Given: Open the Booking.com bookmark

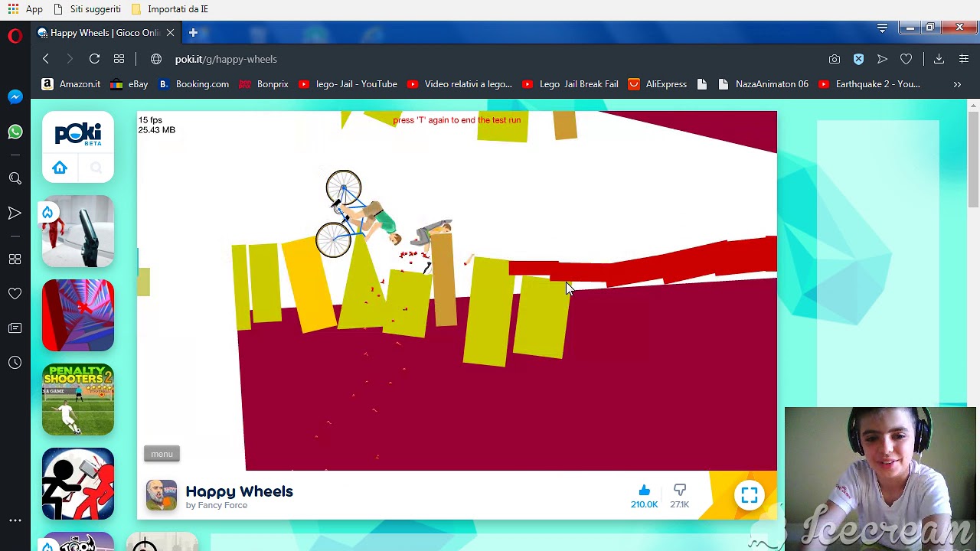Looking at the screenshot, I should (x=194, y=84).
